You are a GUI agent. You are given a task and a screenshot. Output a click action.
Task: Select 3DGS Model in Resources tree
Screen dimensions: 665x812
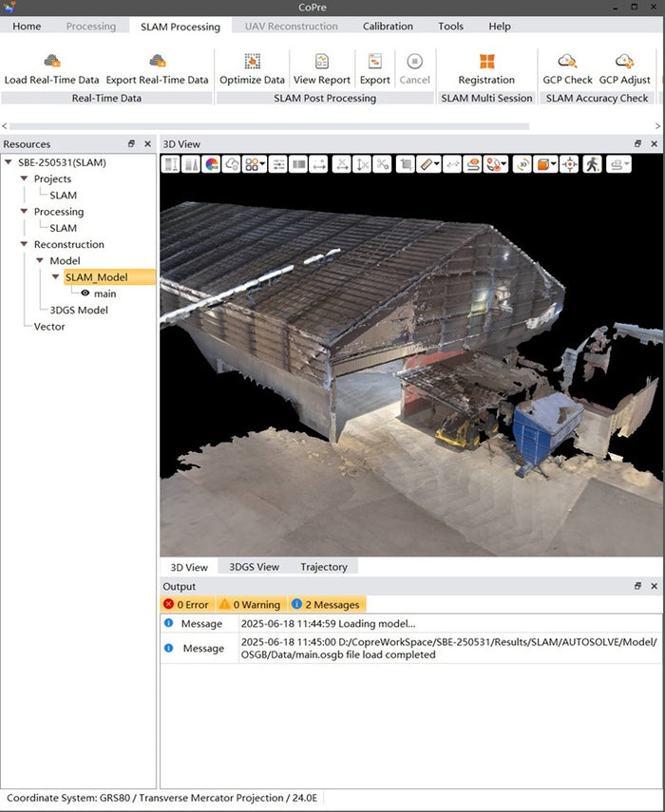pyautogui.click(x=79, y=310)
